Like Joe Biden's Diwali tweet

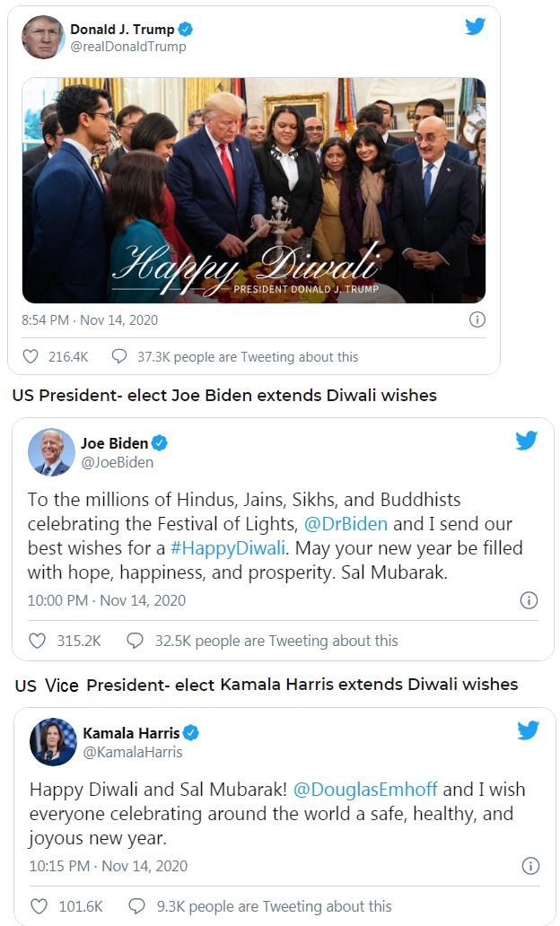[38, 641]
